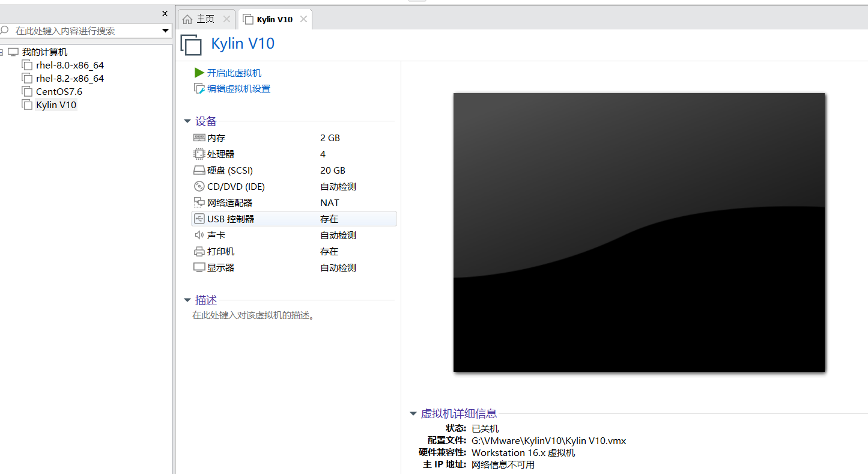Collapse the 描述 section

pyautogui.click(x=187, y=300)
